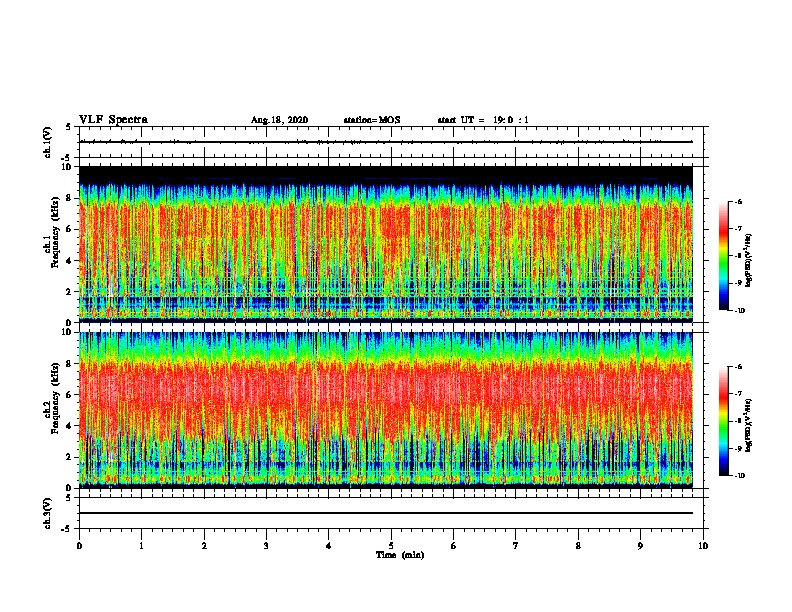This screenshot has height=612, width=792.
Task: Click inside the ch.2 spectrogram panel
Action: 386,410
